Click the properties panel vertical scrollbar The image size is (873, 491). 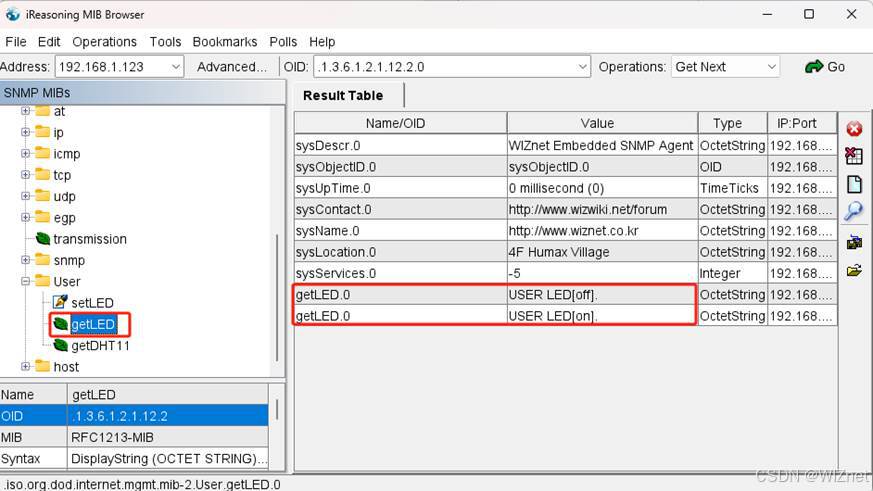point(276,409)
